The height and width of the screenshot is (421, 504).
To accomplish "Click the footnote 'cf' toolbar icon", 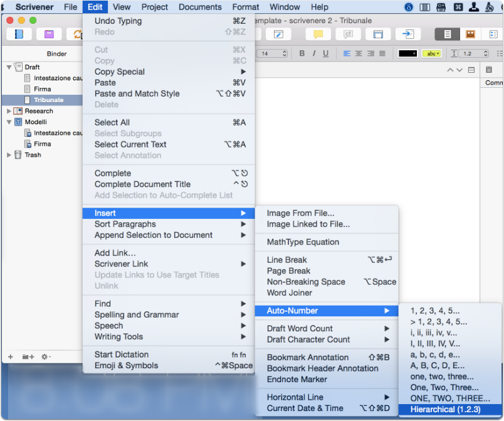I will 348,34.
